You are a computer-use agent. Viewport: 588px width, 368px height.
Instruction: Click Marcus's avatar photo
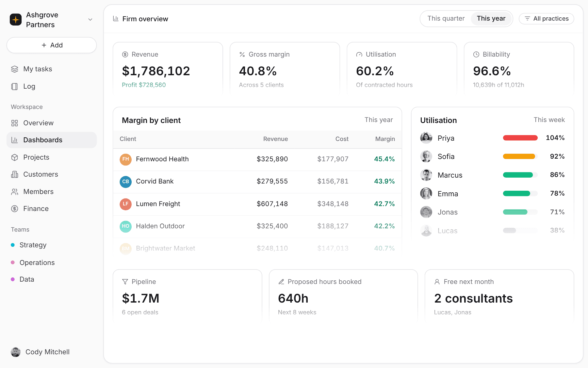[426, 175]
